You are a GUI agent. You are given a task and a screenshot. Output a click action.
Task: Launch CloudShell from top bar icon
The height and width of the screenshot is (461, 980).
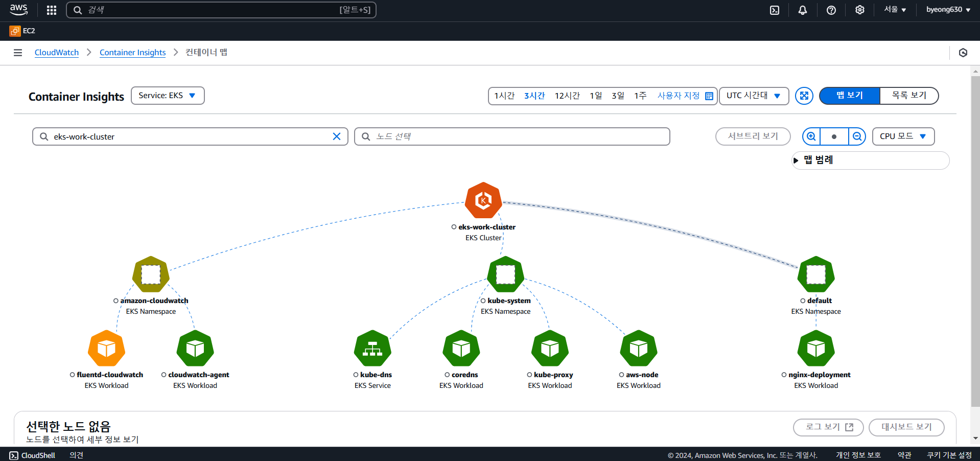pos(775,10)
